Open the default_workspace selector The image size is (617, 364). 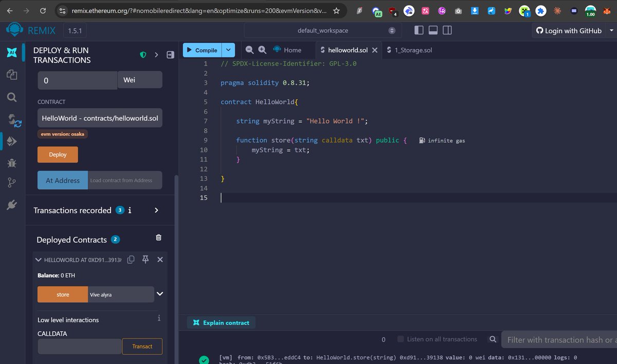pyautogui.click(x=322, y=30)
